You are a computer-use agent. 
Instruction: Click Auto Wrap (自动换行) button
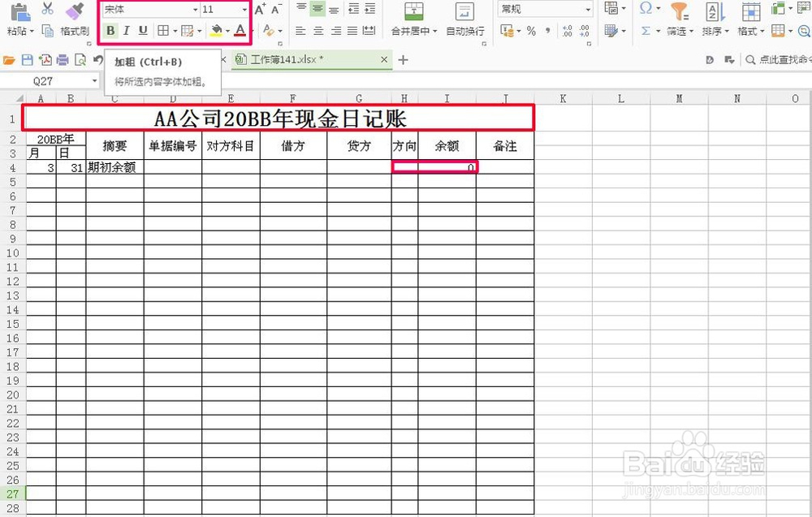[465, 19]
